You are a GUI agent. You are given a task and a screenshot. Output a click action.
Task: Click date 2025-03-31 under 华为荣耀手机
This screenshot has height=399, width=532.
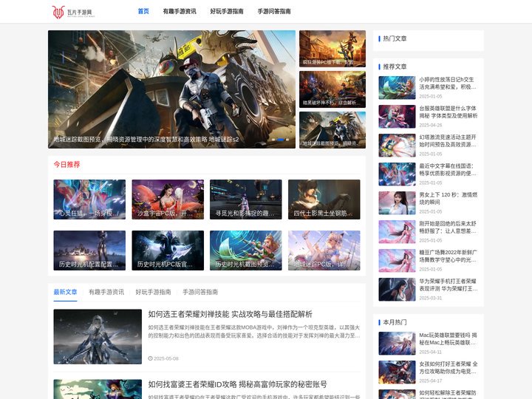431,299
